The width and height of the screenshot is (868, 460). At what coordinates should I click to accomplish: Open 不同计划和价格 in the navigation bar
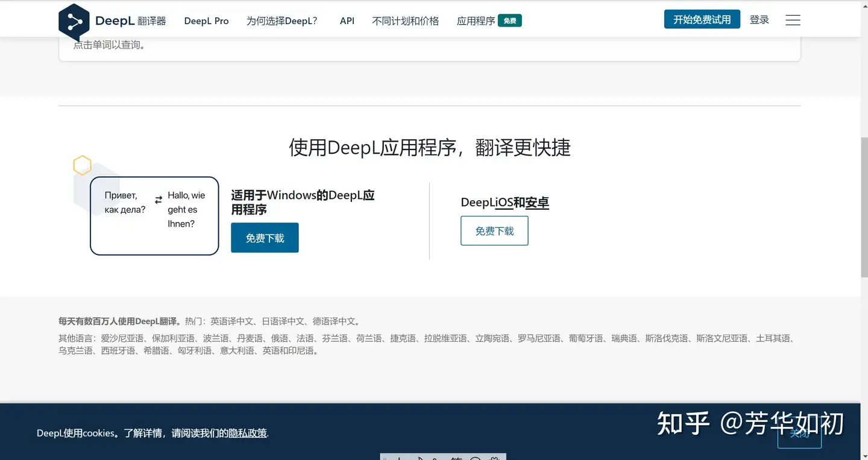[x=405, y=20]
